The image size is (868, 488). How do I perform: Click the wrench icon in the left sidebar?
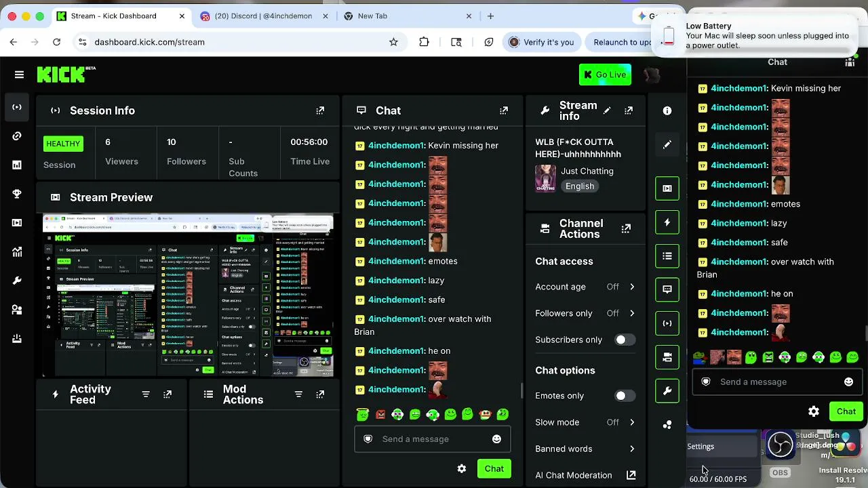point(17,281)
